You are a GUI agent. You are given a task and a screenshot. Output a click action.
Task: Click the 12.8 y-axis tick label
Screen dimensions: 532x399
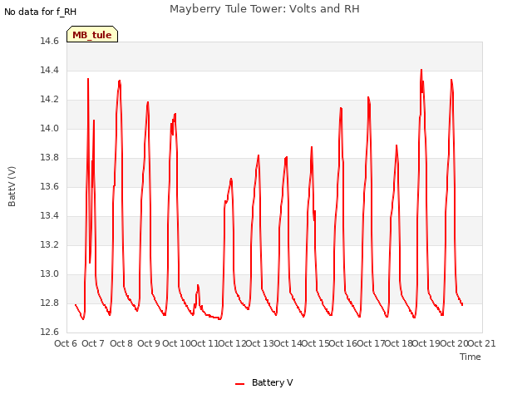coord(49,303)
